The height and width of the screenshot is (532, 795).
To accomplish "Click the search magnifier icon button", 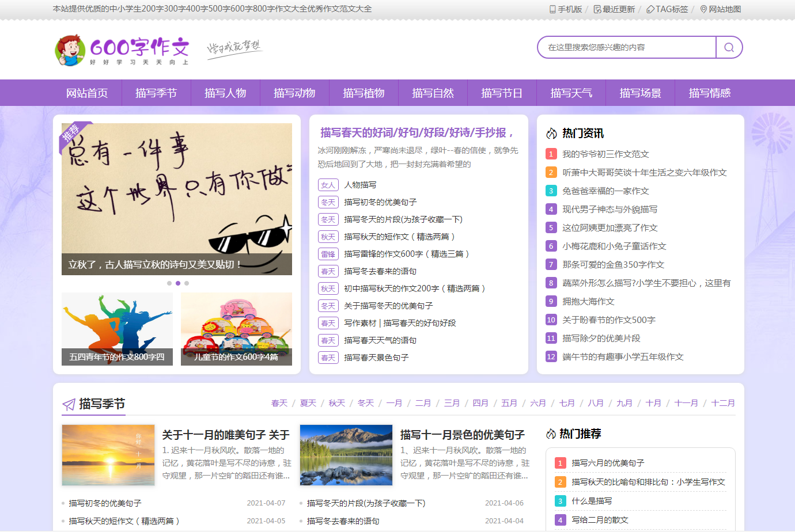I will [729, 47].
